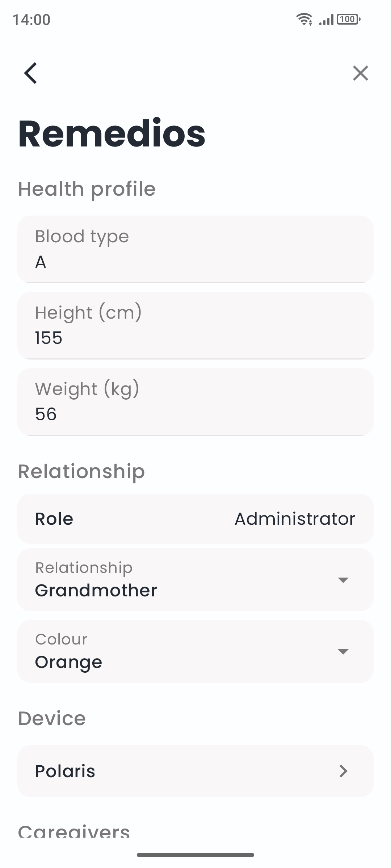Expand the Relationship dropdown arrow
This screenshot has width=391, height=868.
[x=343, y=580]
